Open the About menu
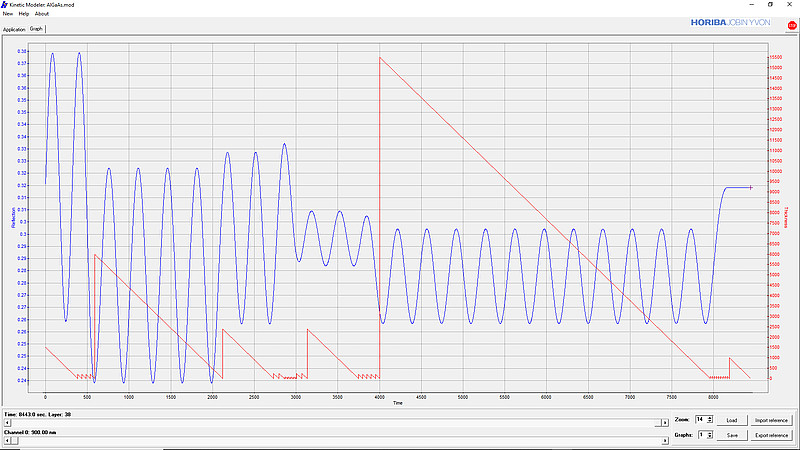The image size is (800, 450). [41, 14]
